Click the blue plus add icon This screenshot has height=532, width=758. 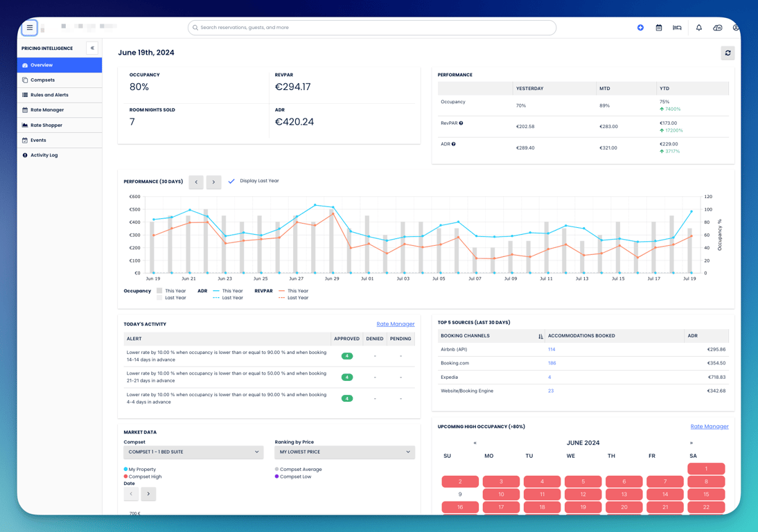(x=640, y=28)
